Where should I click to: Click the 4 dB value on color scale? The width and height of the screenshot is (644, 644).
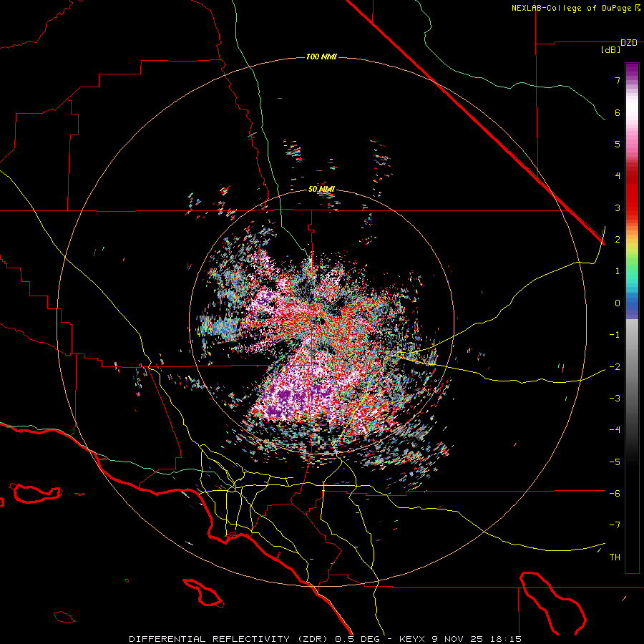[x=618, y=176]
